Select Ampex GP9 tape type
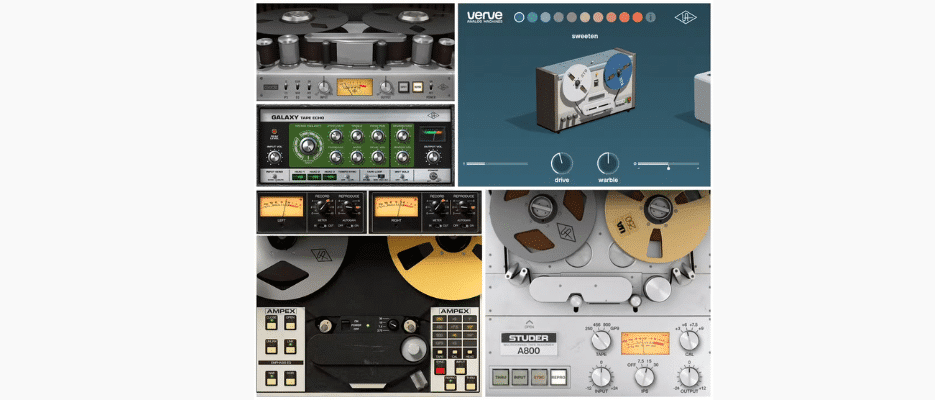Image resolution: width=935 pixels, height=400 pixels. (x=439, y=343)
